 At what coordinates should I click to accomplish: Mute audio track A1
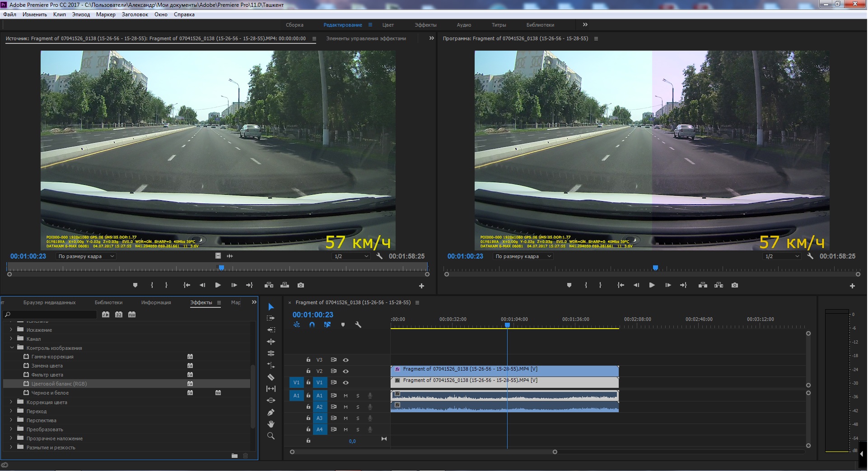tap(345, 396)
